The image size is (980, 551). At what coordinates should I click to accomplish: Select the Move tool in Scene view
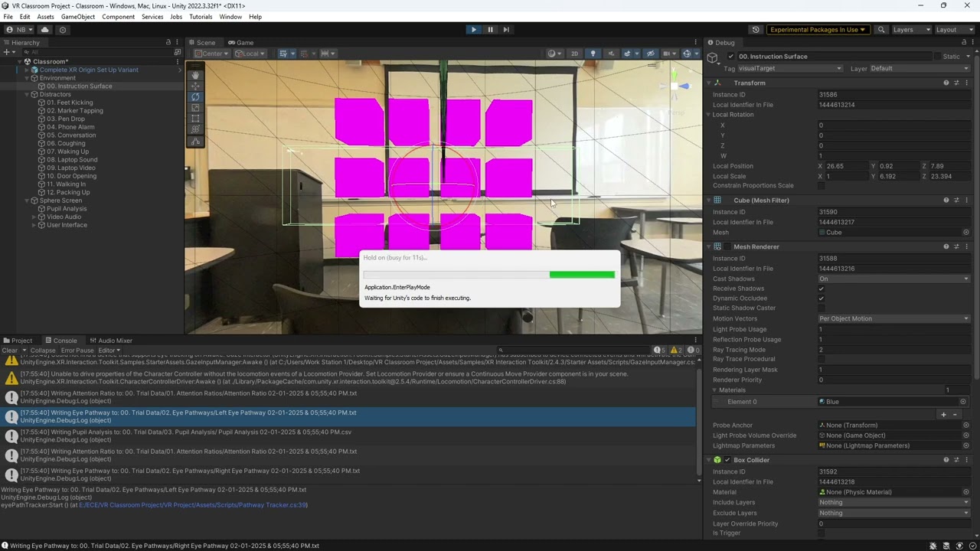(195, 86)
